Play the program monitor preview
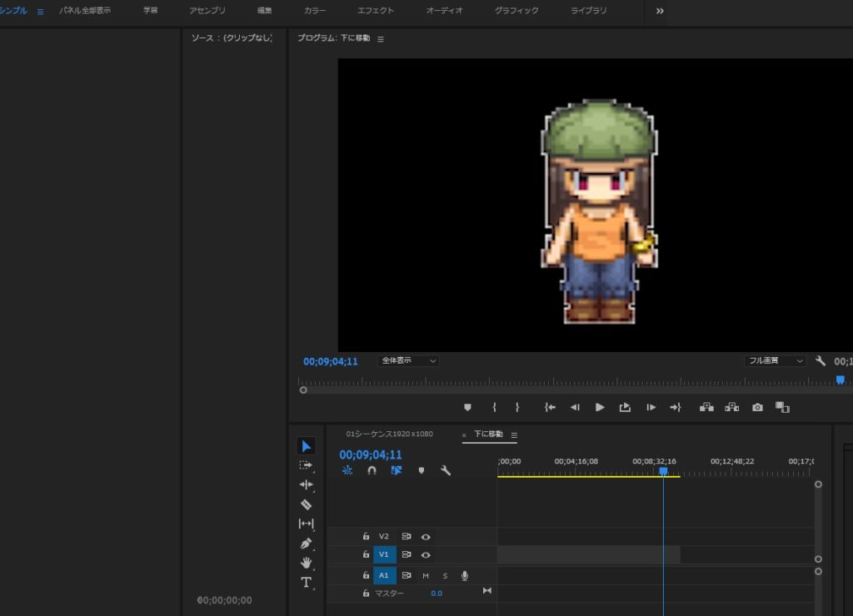The width and height of the screenshot is (853, 616). pos(600,407)
